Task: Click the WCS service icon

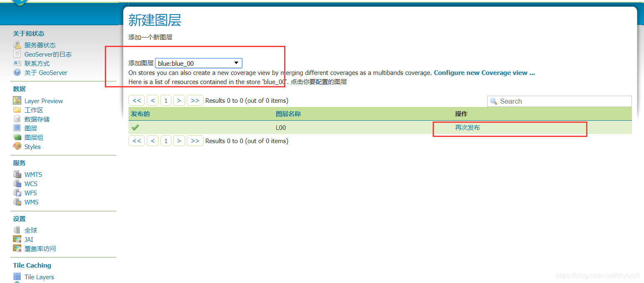Action: point(17,184)
